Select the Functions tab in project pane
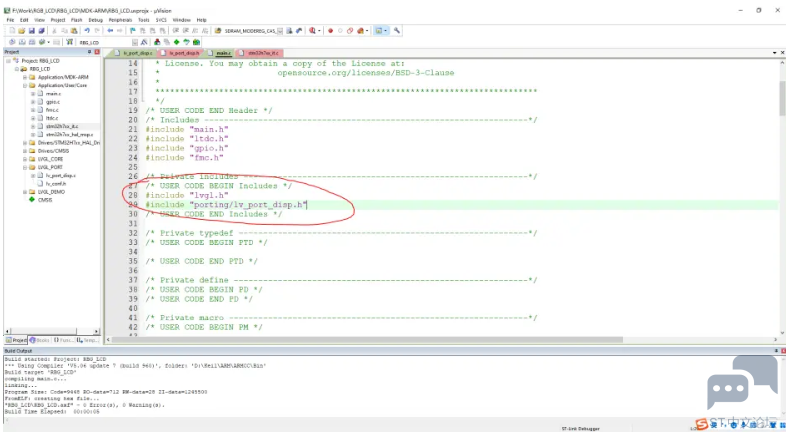This screenshot has width=786, height=438. (x=63, y=340)
